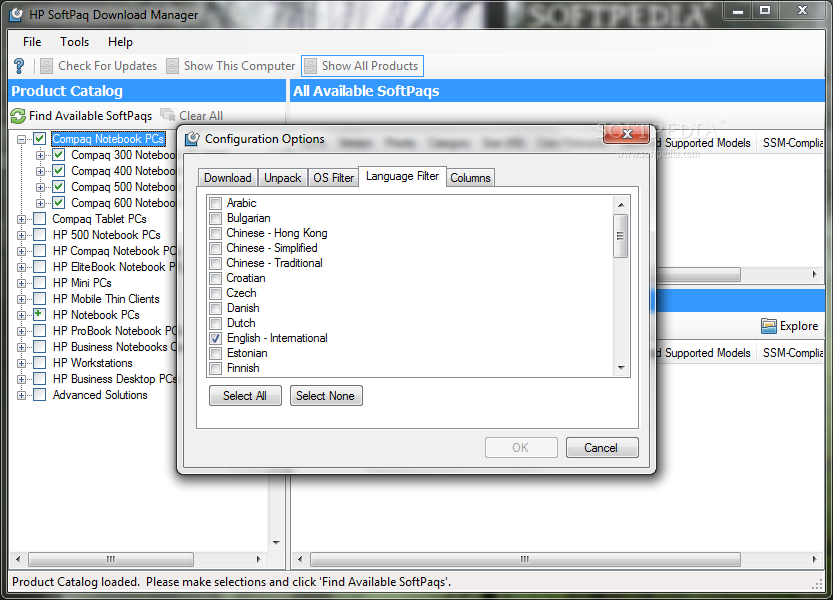Click the Chinese - Traditional list entry
This screenshot has height=600, width=833.
[274, 263]
